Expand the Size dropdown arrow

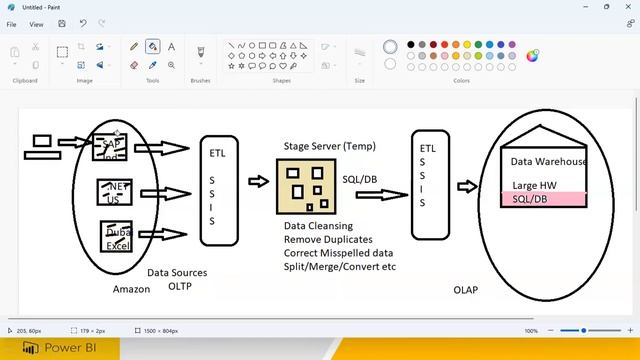coord(360,64)
